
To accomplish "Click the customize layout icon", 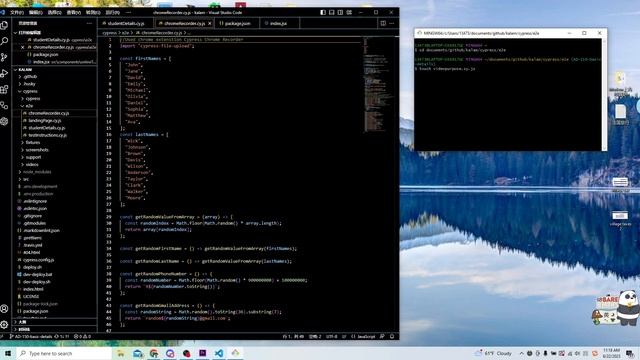I will tap(349, 13).
